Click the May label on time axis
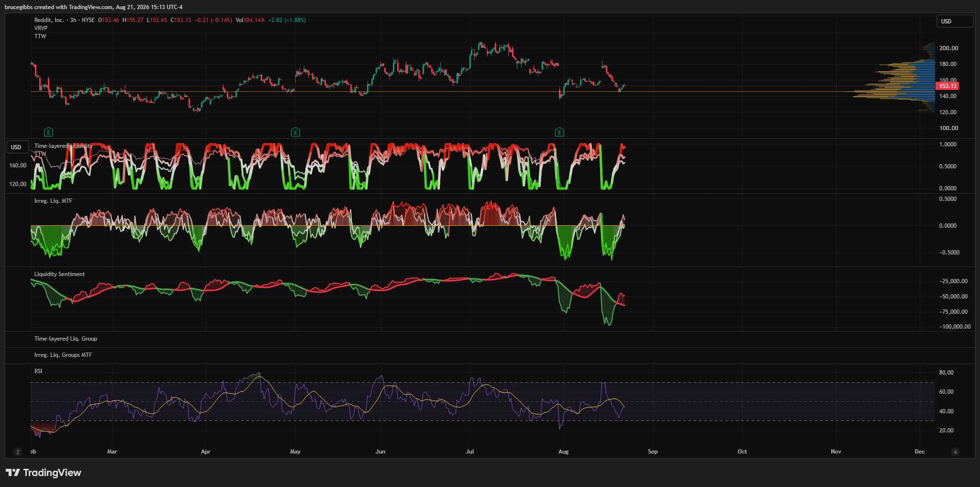Viewport: 980px width, 487px height. (295, 452)
